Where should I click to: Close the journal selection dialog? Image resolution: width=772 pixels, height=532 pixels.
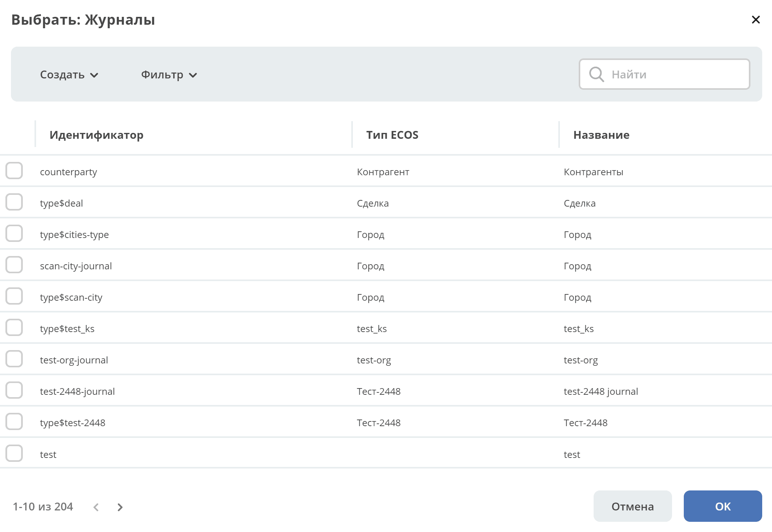[756, 20]
